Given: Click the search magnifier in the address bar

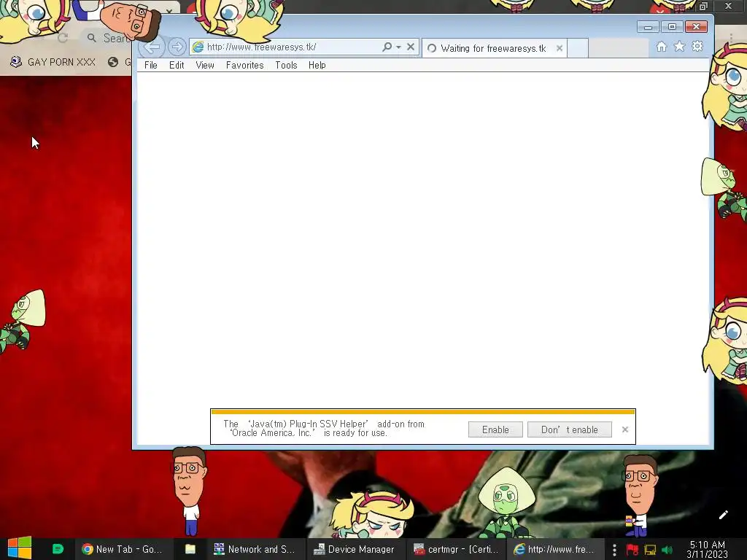Looking at the screenshot, I should (387, 47).
